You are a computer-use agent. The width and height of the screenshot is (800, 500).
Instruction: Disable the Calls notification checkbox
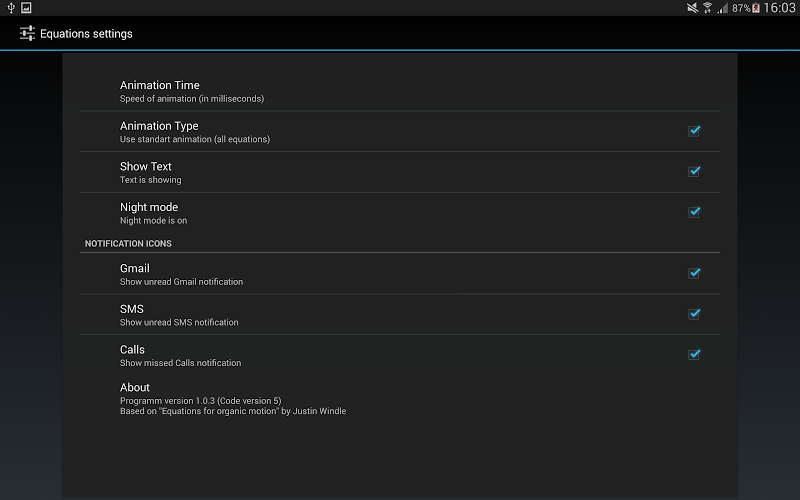[x=694, y=355]
